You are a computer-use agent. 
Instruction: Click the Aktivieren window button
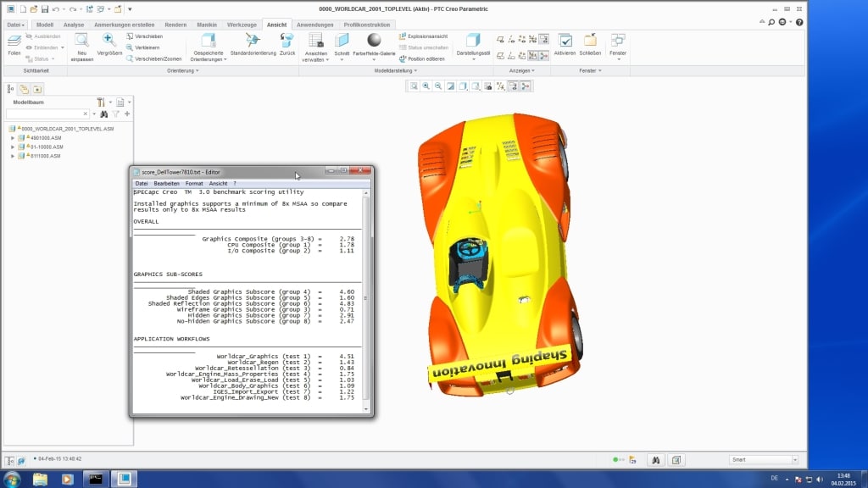click(x=565, y=45)
